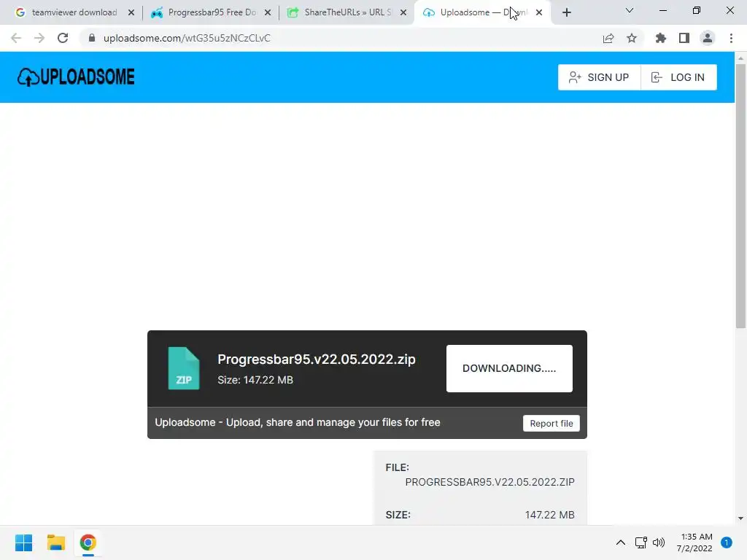The width and height of the screenshot is (747, 560).
Task: Click the 'SIZE:' label
Action: point(398,515)
